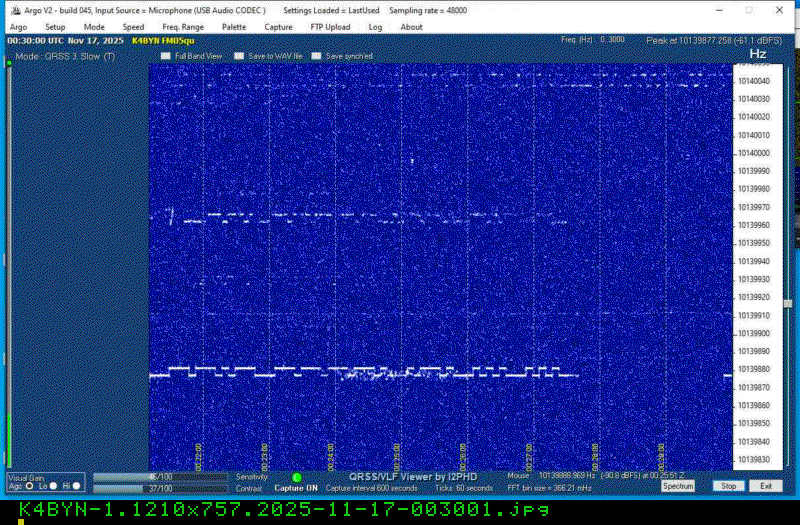The width and height of the screenshot is (800, 525).
Task: Open the FTP Upload menu
Action: click(330, 27)
